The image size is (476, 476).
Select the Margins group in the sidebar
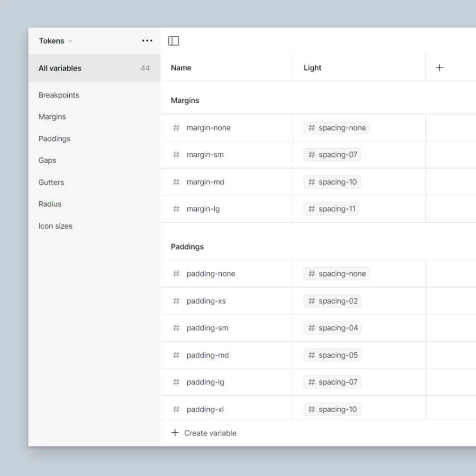[x=52, y=117]
